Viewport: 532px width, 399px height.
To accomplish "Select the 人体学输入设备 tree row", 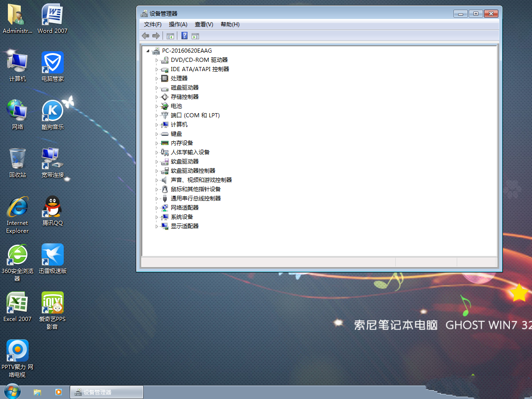I will [190, 152].
